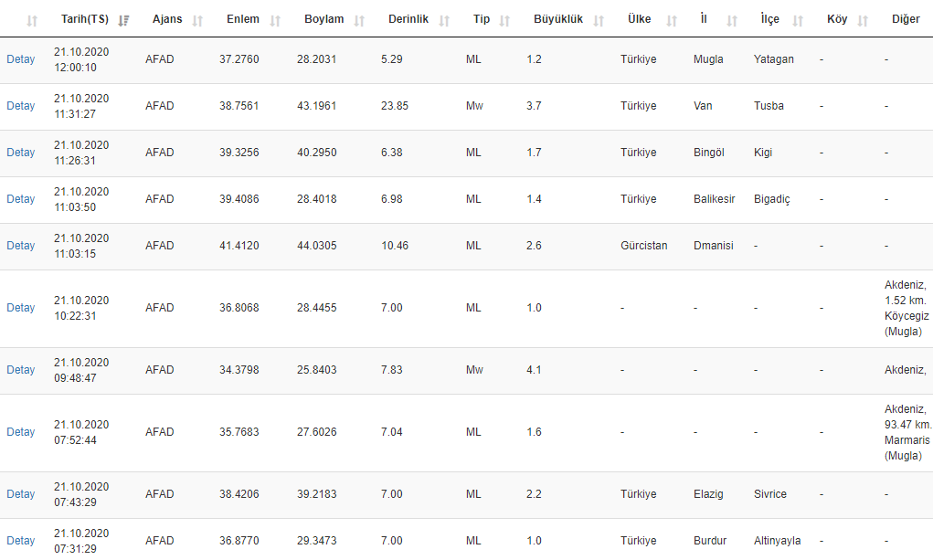Viewport: 933px width, 560px height.
Task: Click sort arrows in first blank column
Action: pyautogui.click(x=32, y=20)
